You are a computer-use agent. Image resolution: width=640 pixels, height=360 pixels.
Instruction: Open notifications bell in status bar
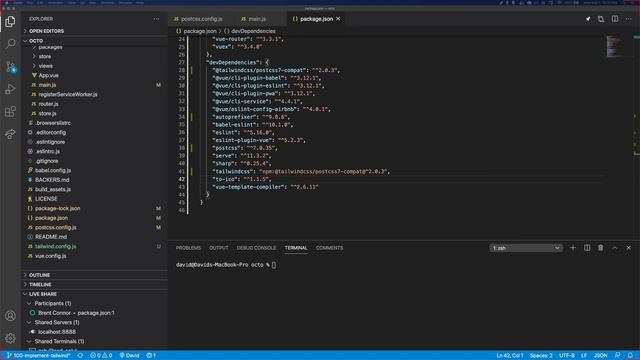coord(630,356)
